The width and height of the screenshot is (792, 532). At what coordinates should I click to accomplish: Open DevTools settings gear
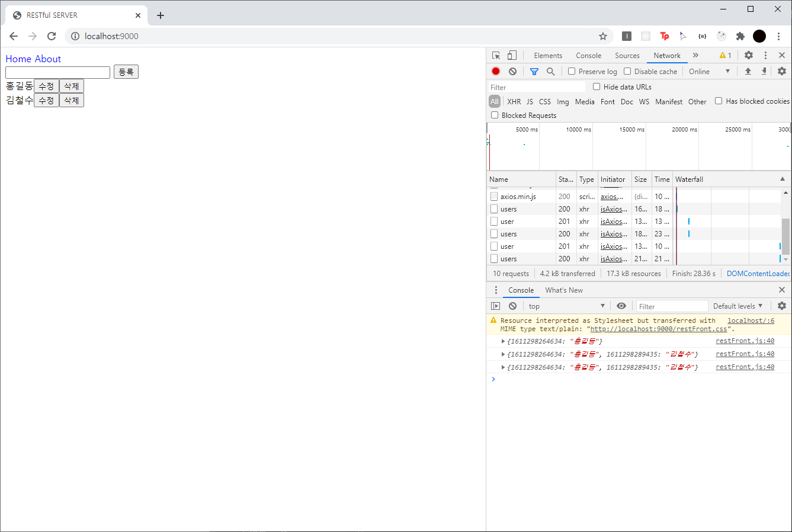click(749, 56)
